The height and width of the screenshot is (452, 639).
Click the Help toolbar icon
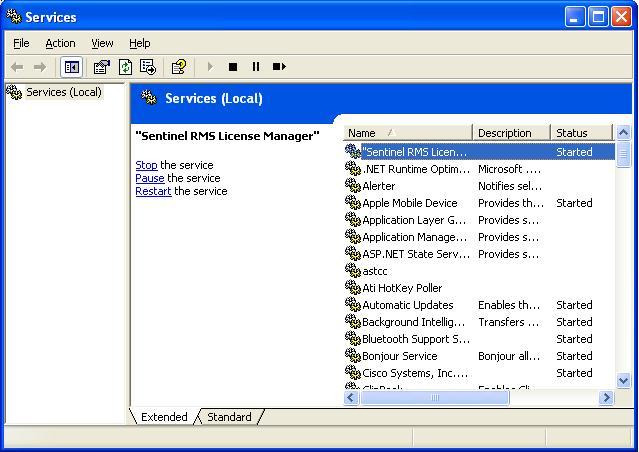[x=178, y=67]
